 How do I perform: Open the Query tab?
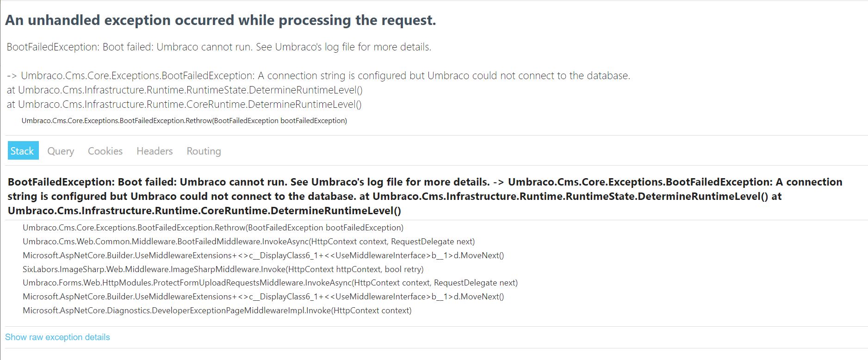point(61,151)
